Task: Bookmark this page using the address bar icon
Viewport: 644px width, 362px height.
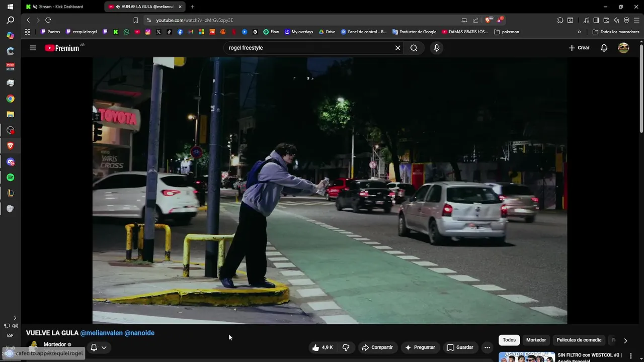Action: 135,20
